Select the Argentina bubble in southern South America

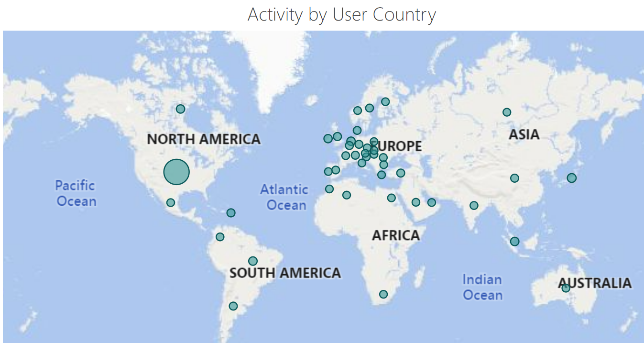[x=233, y=306]
